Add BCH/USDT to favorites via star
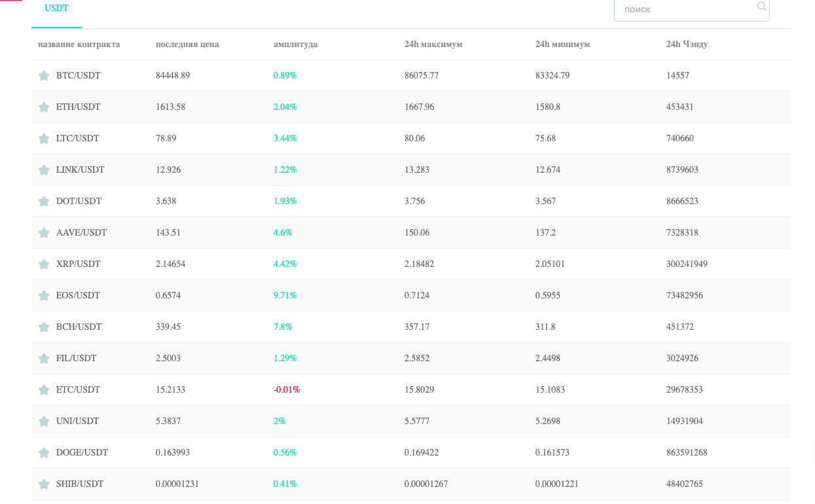The width and height of the screenshot is (815, 504). pyautogui.click(x=44, y=327)
